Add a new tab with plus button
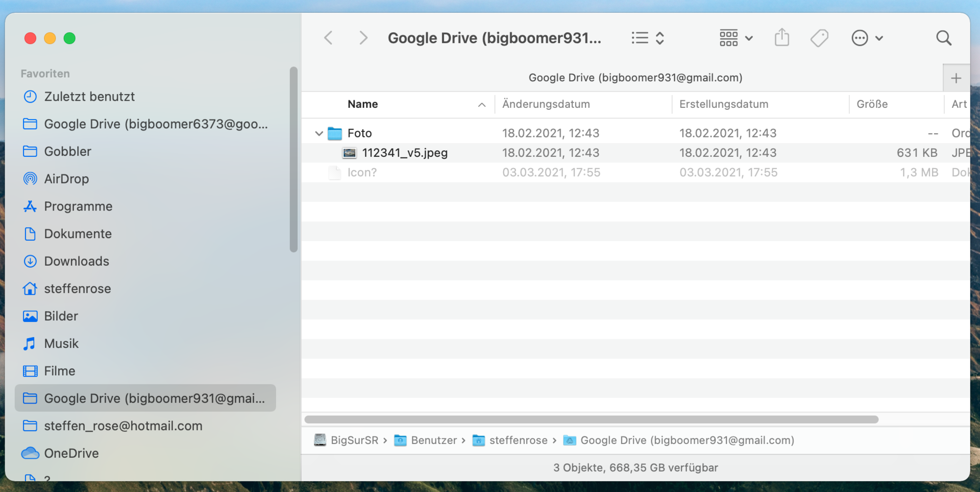This screenshot has height=492, width=980. 956,78
